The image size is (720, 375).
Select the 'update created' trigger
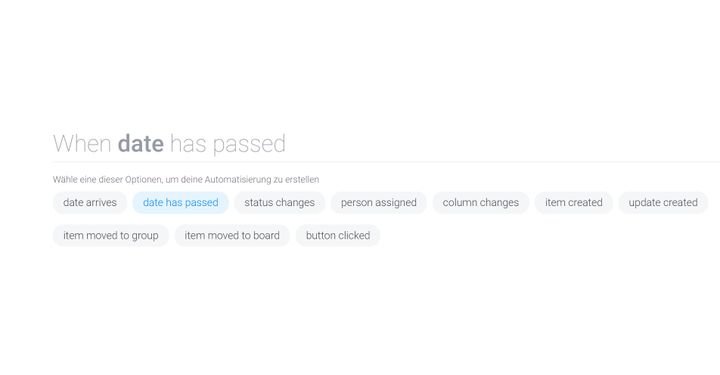point(663,202)
